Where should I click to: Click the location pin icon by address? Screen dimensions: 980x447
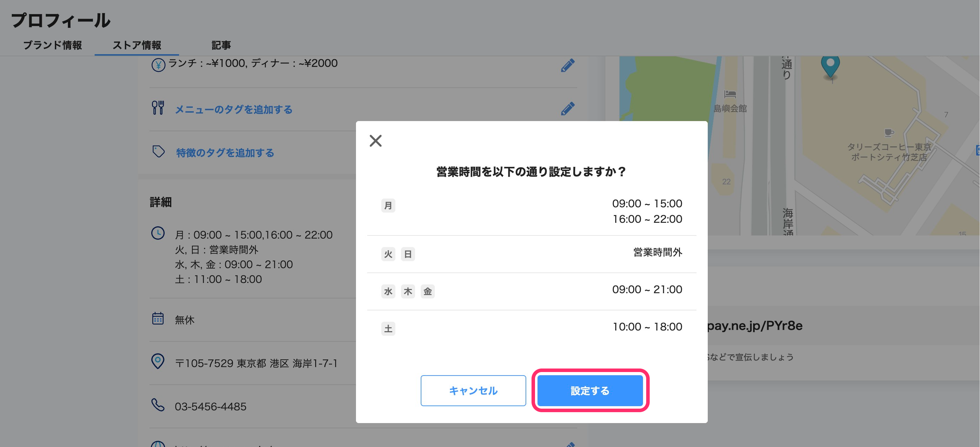[x=158, y=361]
